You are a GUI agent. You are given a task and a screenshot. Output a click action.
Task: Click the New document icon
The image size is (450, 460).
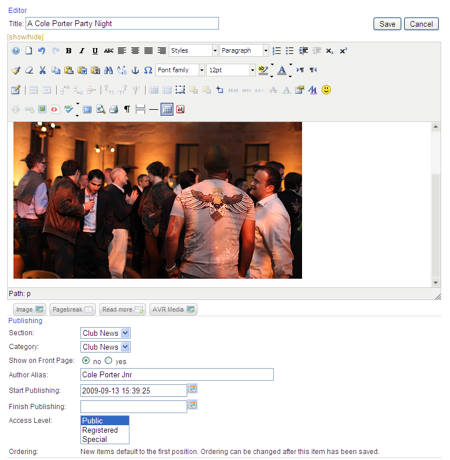pos(29,51)
